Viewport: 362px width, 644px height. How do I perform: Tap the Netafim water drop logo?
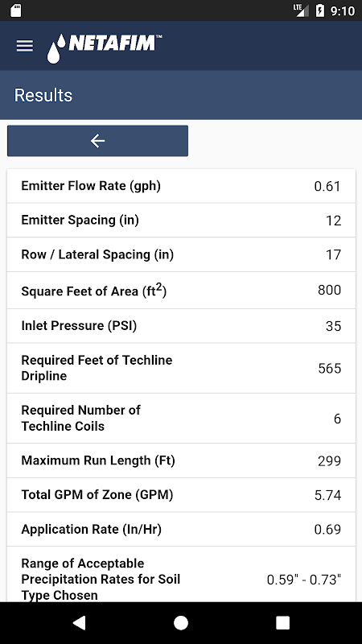click(105, 48)
